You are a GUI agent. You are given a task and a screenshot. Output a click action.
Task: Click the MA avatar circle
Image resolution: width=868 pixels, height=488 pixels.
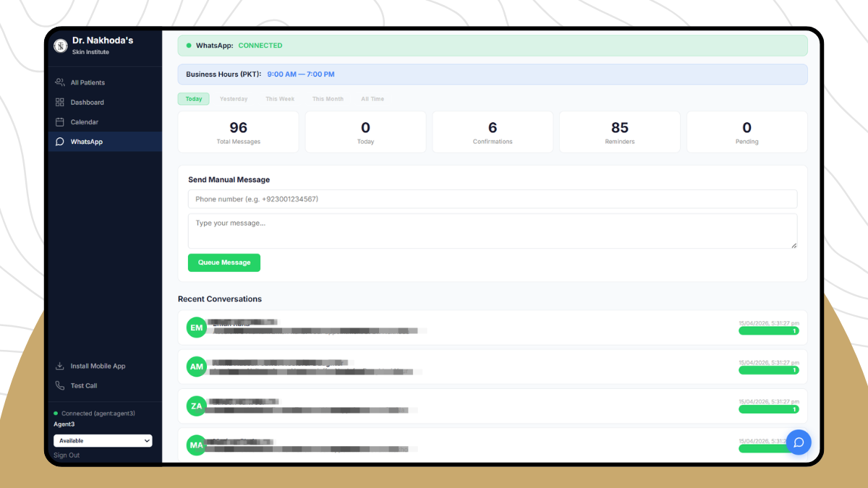[x=196, y=445]
